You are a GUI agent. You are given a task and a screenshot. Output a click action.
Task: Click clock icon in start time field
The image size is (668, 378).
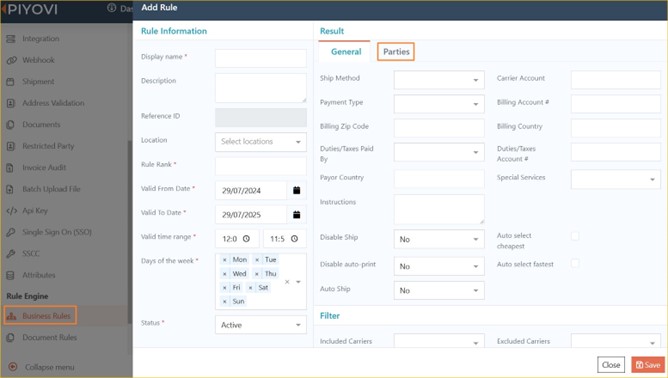tap(246, 239)
